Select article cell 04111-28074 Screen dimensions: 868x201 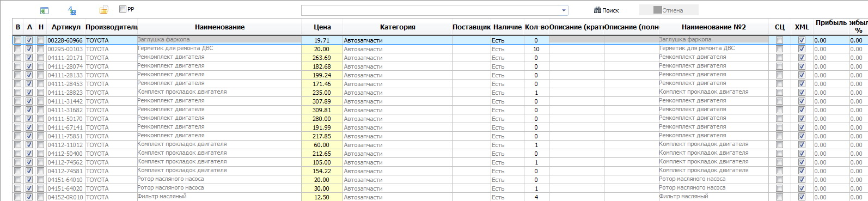pos(65,66)
